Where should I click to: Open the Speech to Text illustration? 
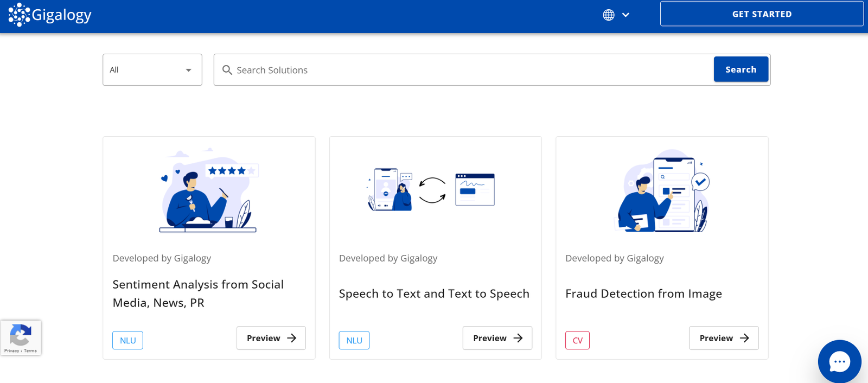pyautogui.click(x=432, y=190)
